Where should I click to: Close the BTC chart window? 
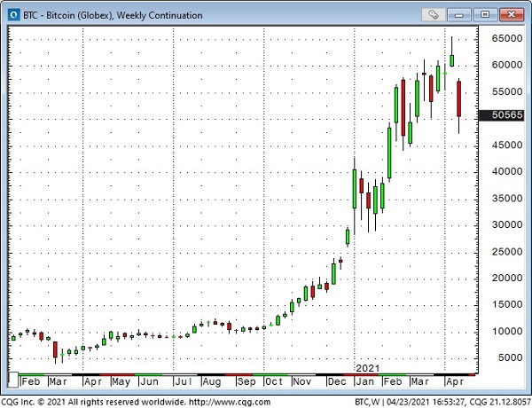coord(512,14)
